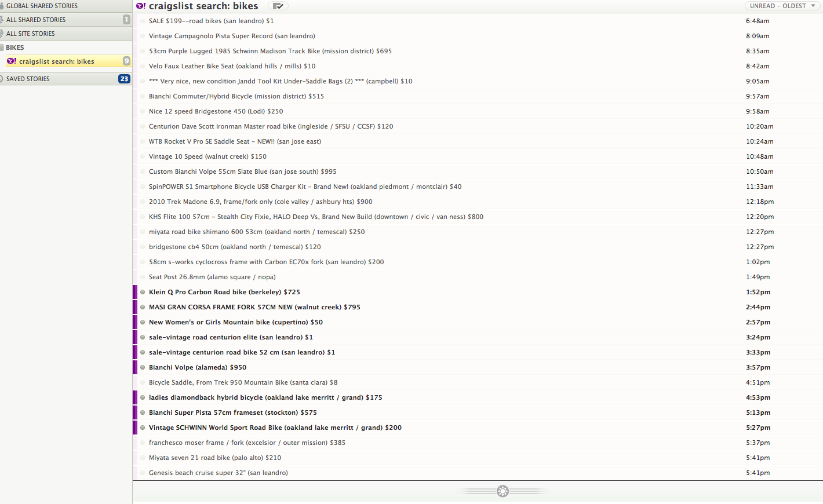
Task: Toggle read dot for ladies diamondback hybrid bicycle
Action: click(x=143, y=397)
